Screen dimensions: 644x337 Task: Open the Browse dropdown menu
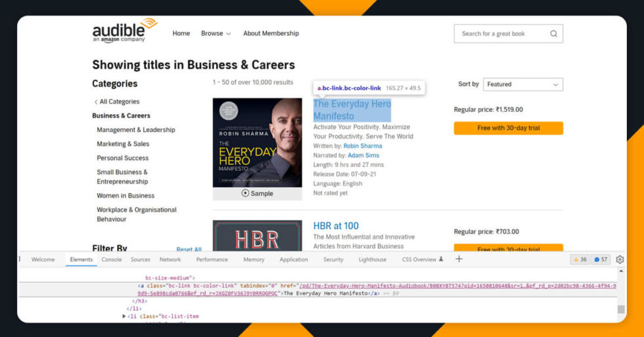[x=216, y=34]
